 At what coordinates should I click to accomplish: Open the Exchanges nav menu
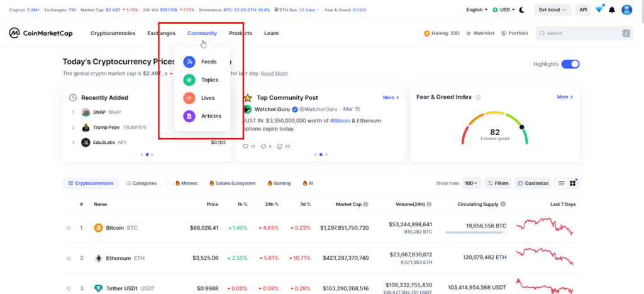tap(162, 33)
